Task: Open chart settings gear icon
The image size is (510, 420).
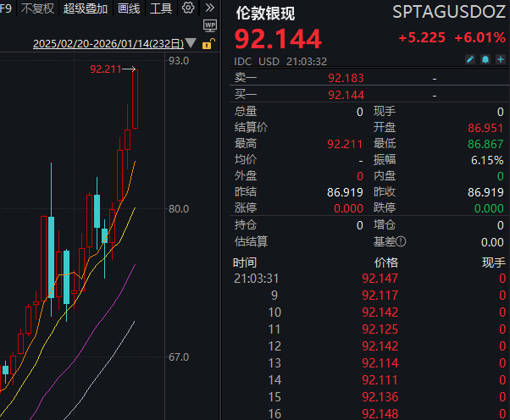Action: tap(188, 8)
